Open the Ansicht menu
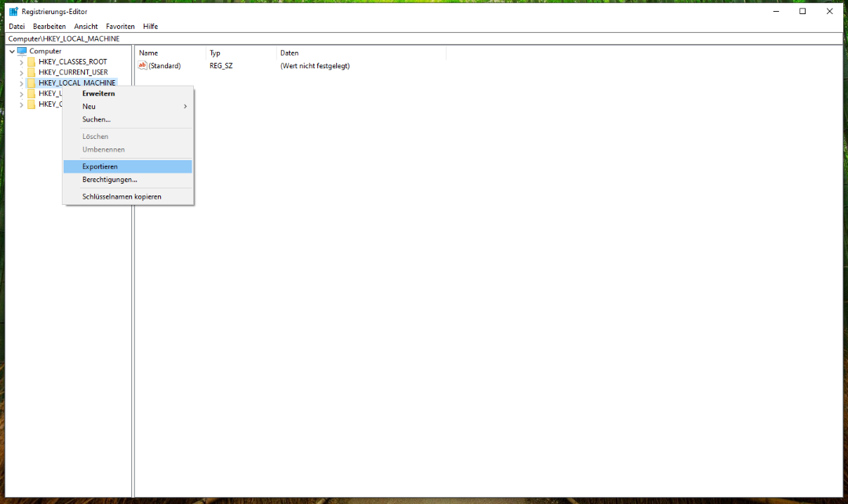 tap(86, 26)
